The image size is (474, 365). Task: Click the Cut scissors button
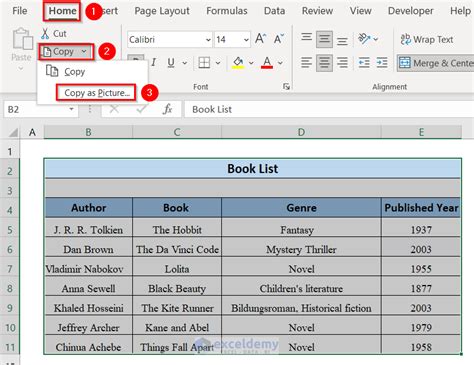[54, 33]
